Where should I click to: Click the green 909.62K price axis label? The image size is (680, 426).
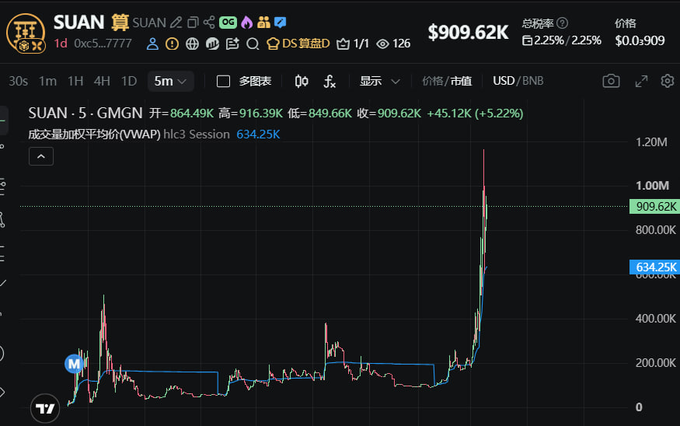(x=654, y=206)
